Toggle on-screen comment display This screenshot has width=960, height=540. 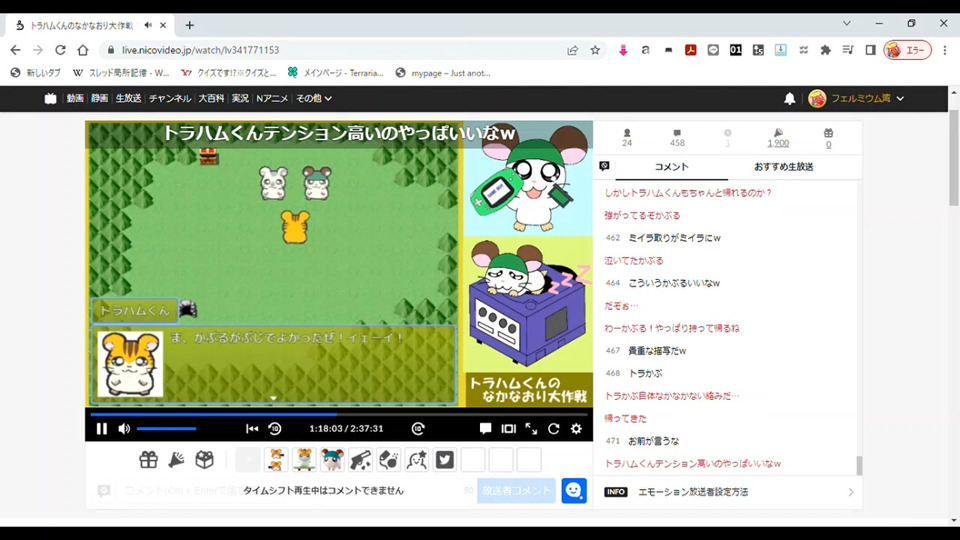pos(486,429)
